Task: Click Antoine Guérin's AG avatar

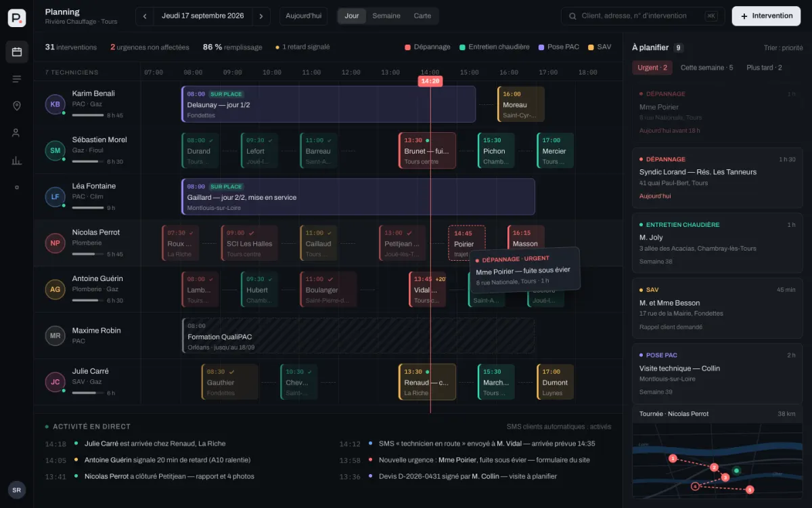Action: pos(55,289)
